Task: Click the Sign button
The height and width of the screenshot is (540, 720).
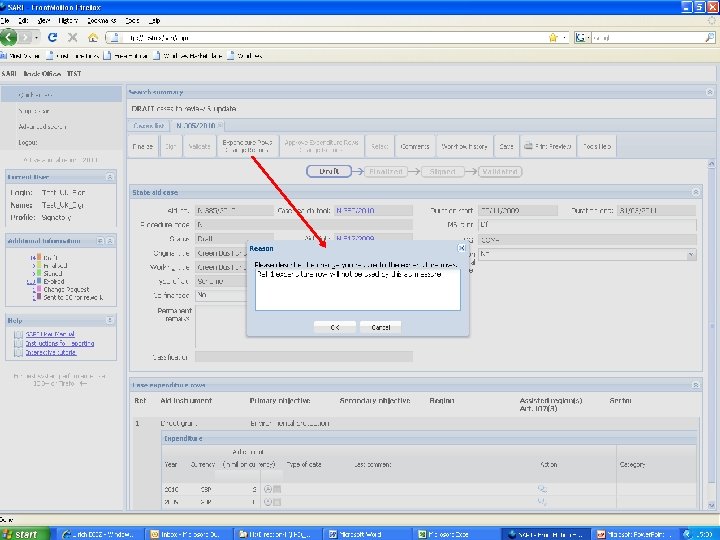Action: pyautogui.click(x=170, y=146)
